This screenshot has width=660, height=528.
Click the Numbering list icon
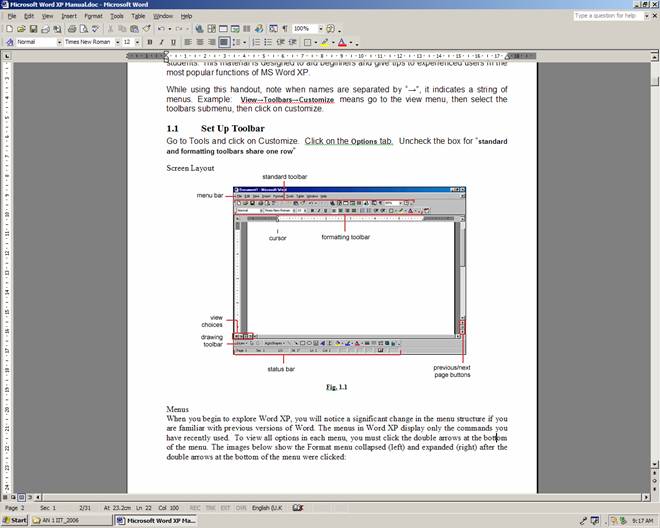pyautogui.click(x=256, y=43)
